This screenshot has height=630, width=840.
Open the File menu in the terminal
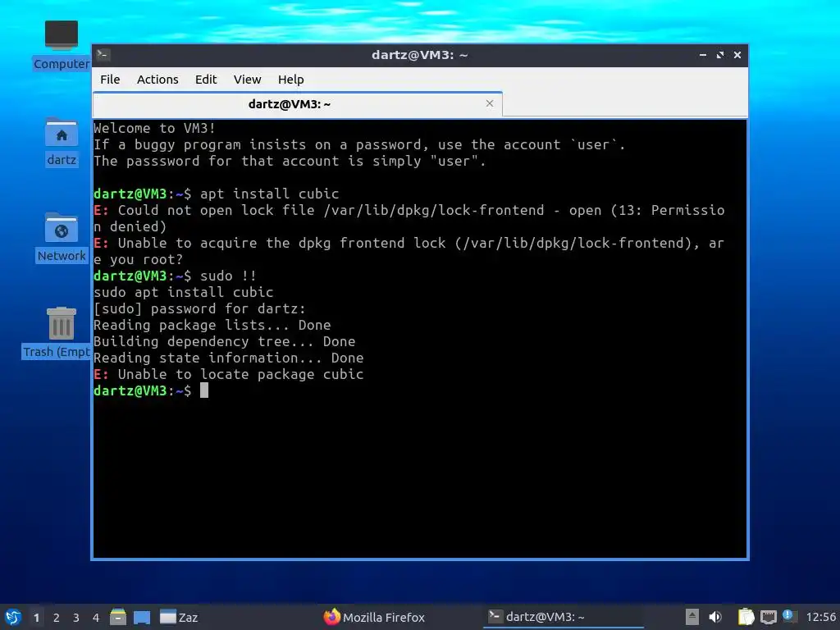tap(110, 80)
